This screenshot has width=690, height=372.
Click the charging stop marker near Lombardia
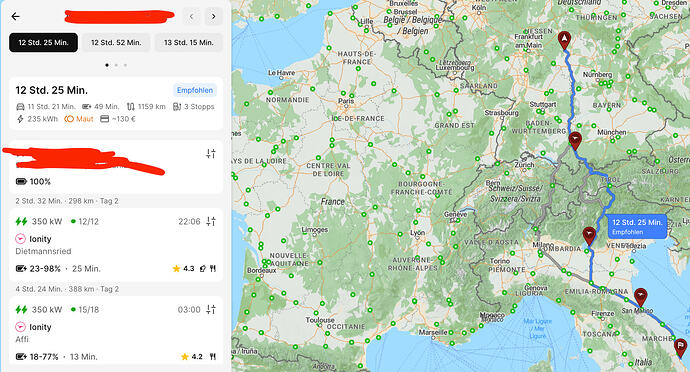pos(589,236)
